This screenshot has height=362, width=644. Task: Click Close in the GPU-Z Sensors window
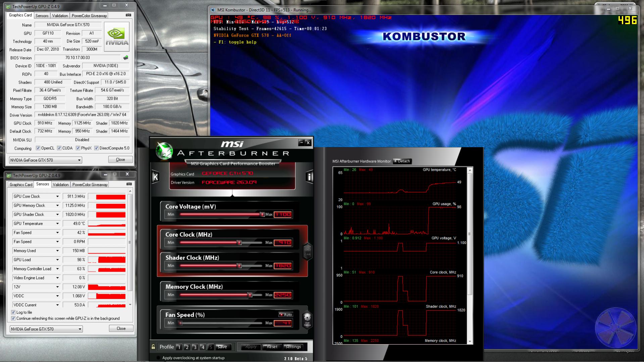121,328
